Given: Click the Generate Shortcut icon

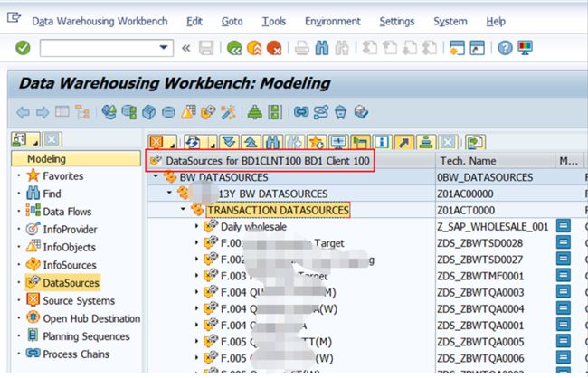Looking at the screenshot, I should point(477,48).
